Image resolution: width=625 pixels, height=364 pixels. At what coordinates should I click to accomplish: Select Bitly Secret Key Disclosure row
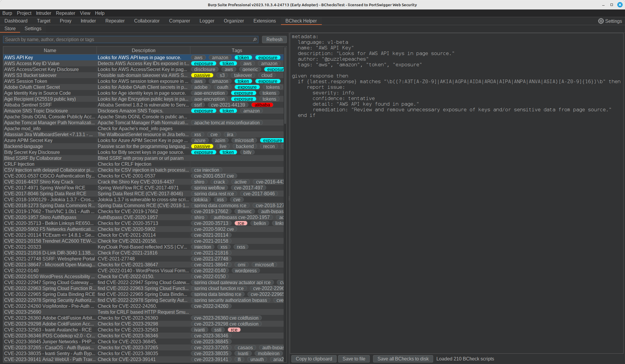click(x=143, y=152)
